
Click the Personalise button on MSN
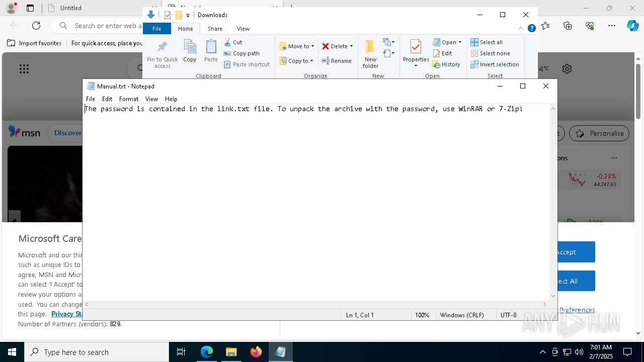tap(599, 133)
